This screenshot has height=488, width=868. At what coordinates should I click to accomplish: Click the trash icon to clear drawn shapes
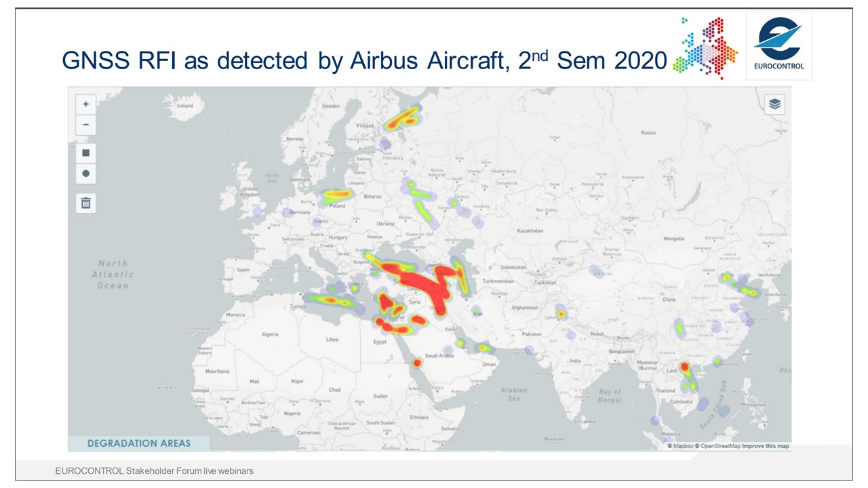85,203
